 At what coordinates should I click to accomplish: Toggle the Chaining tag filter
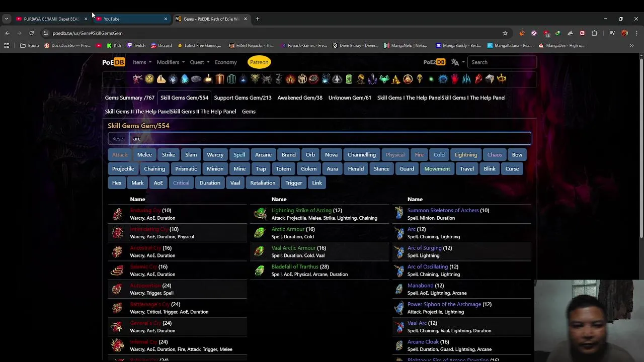coord(154,169)
